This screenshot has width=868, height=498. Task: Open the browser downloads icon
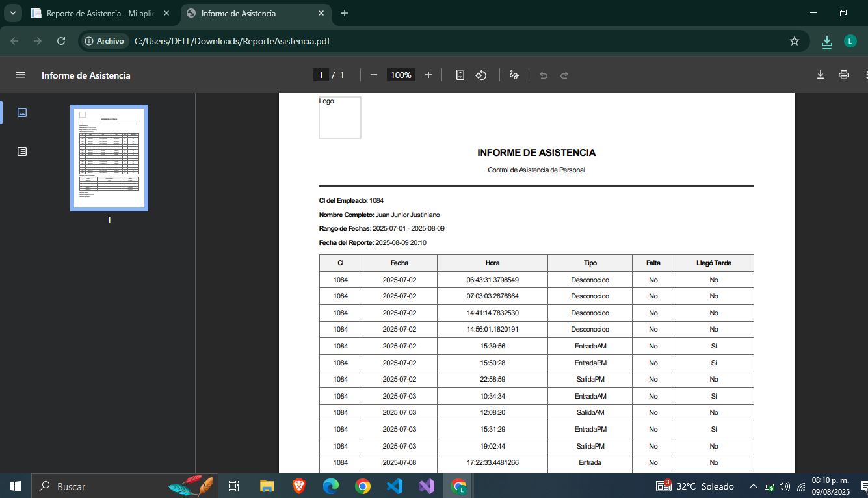827,42
